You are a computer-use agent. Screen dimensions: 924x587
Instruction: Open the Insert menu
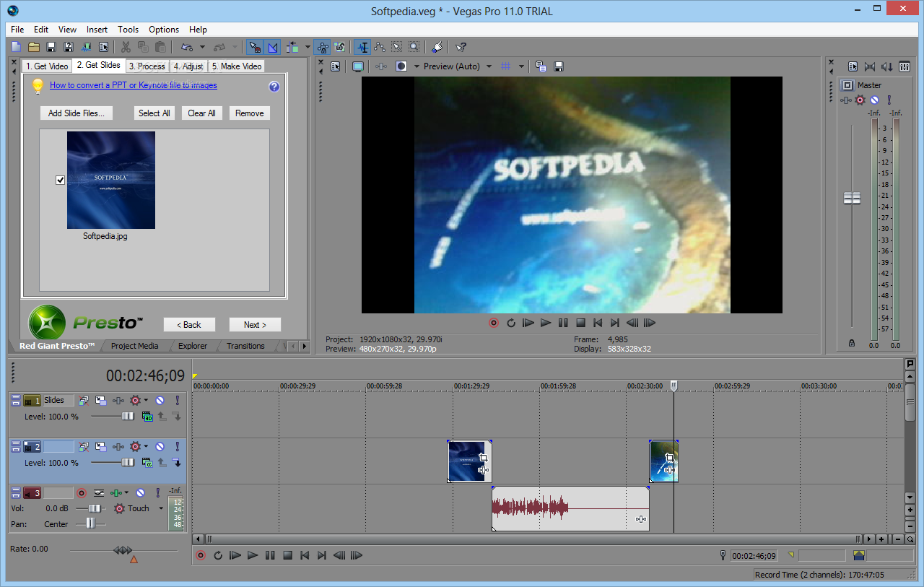point(97,30)
